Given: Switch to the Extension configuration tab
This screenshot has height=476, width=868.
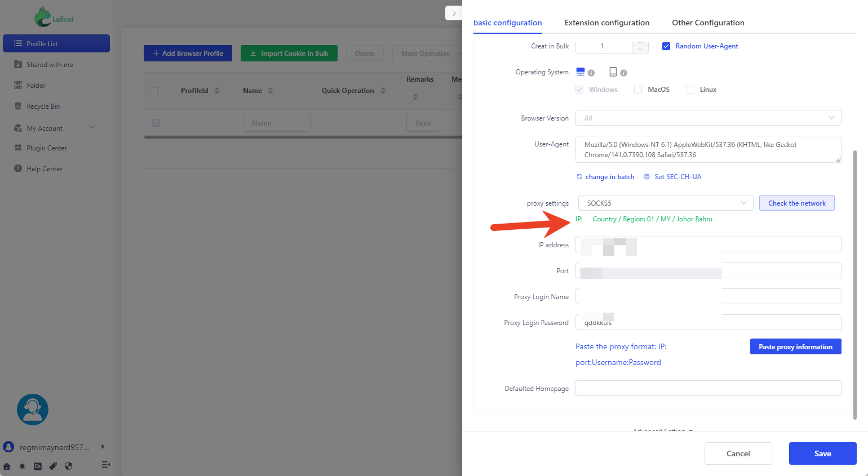Looking at the screenshot, I should click(606, 23).
